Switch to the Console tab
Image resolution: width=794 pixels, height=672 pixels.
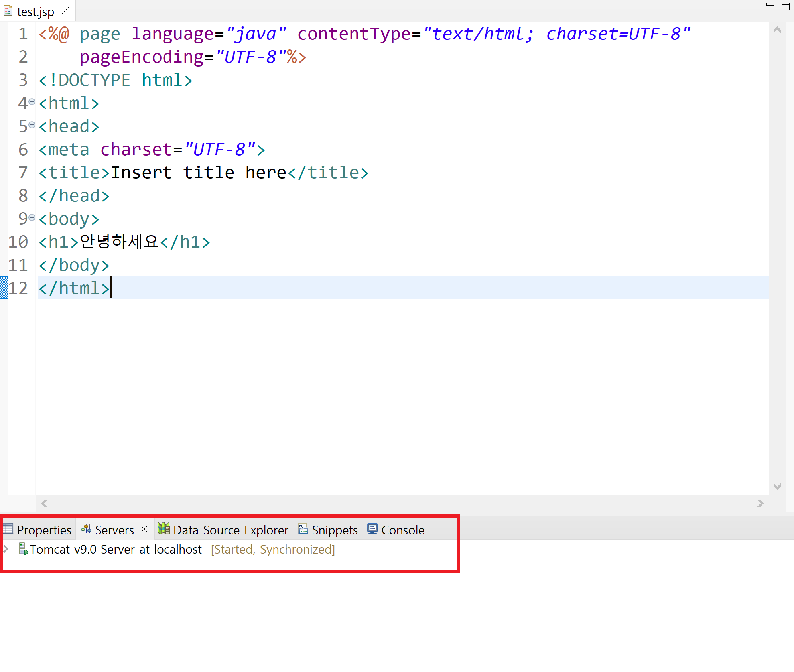tap(402, 530)
